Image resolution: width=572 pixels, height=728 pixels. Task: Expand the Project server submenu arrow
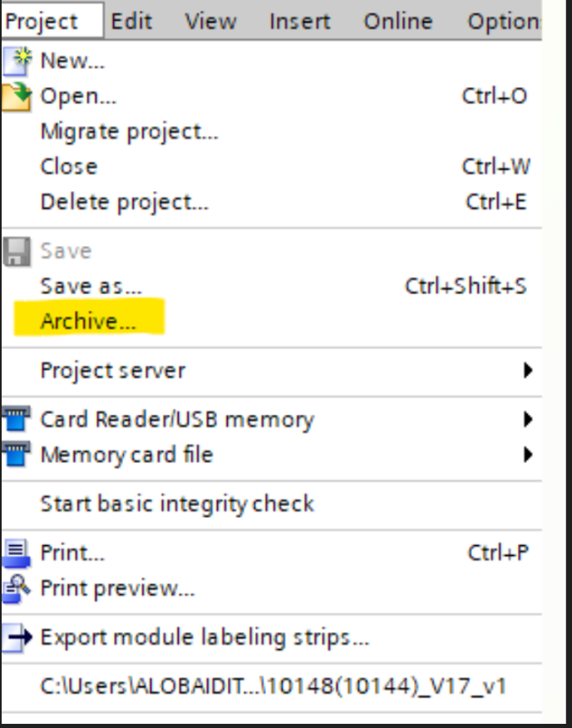click(x=527, y=371)
